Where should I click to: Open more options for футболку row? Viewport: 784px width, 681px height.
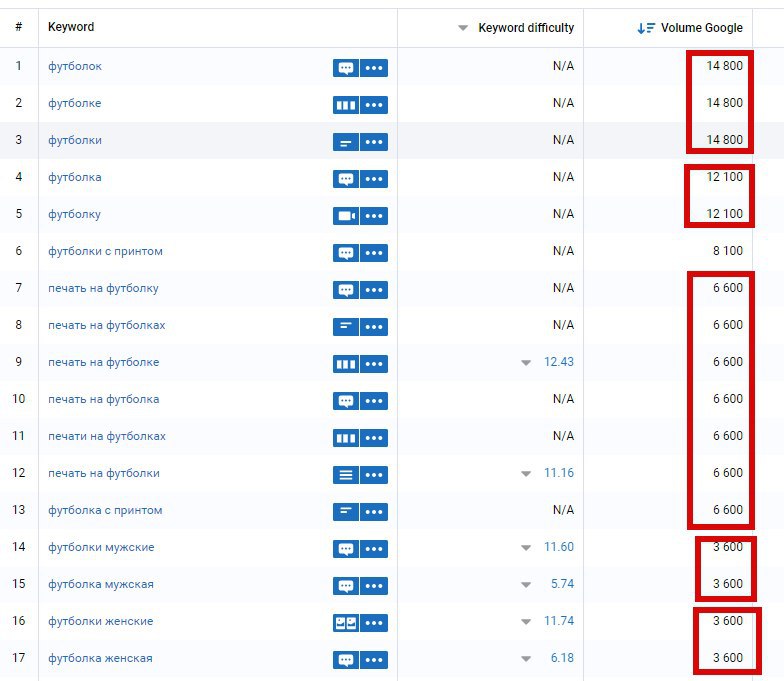374,216
